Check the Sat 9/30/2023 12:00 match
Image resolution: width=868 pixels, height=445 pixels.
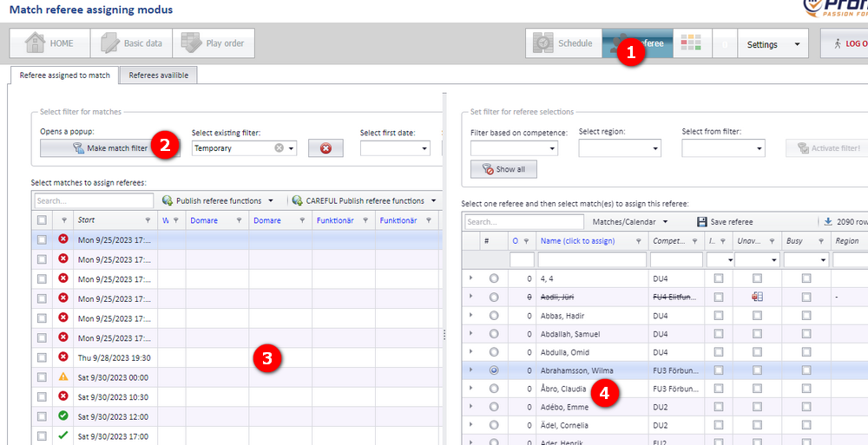[x=42, y=416]
